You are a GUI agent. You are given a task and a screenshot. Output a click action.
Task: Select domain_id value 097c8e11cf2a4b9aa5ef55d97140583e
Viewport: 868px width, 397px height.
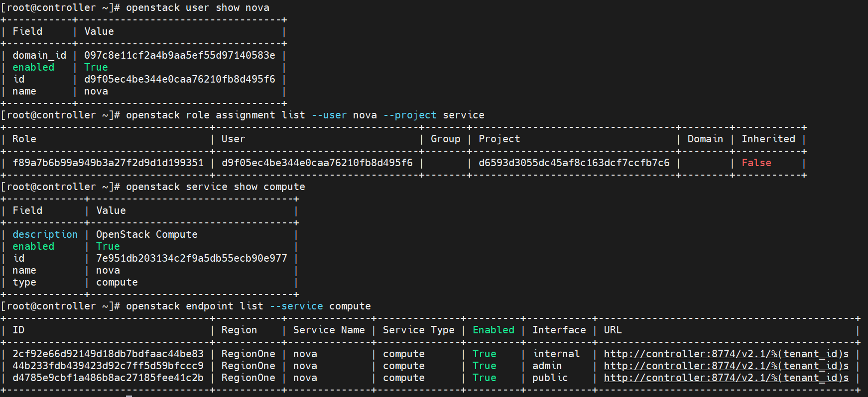point(180,55)
